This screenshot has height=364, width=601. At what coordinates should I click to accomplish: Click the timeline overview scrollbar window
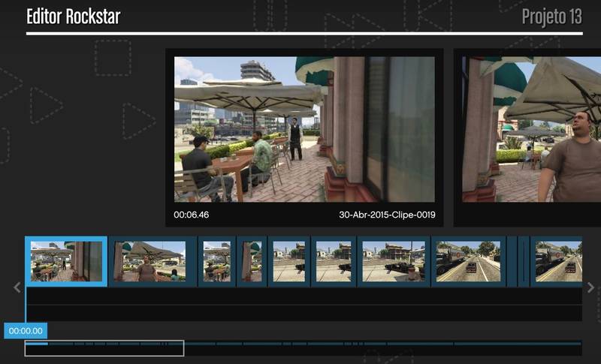pos(104,348)
